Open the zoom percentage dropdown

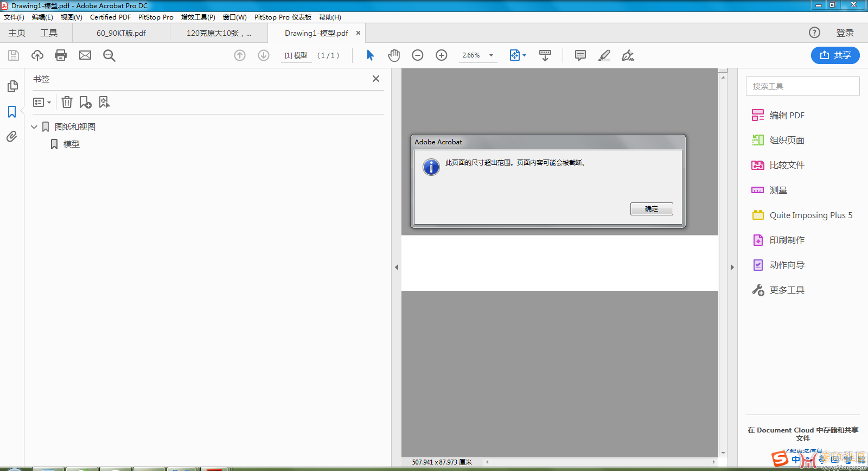[x=491, y=55]
